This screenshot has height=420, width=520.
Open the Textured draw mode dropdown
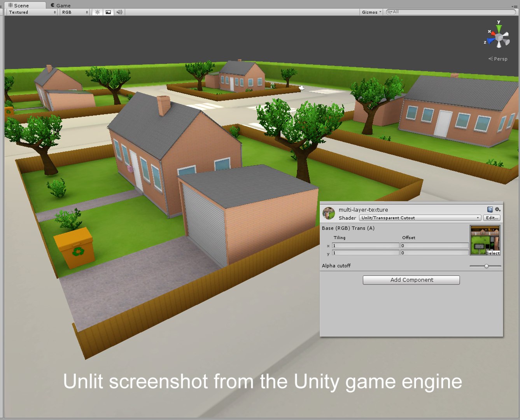(32, 12)
